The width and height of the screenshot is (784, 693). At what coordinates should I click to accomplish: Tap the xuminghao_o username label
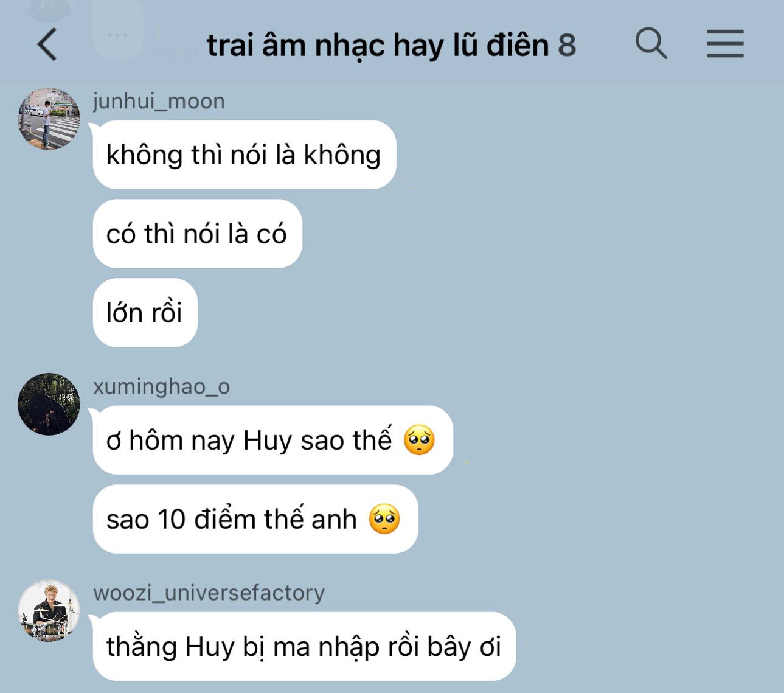coord(161,386)
